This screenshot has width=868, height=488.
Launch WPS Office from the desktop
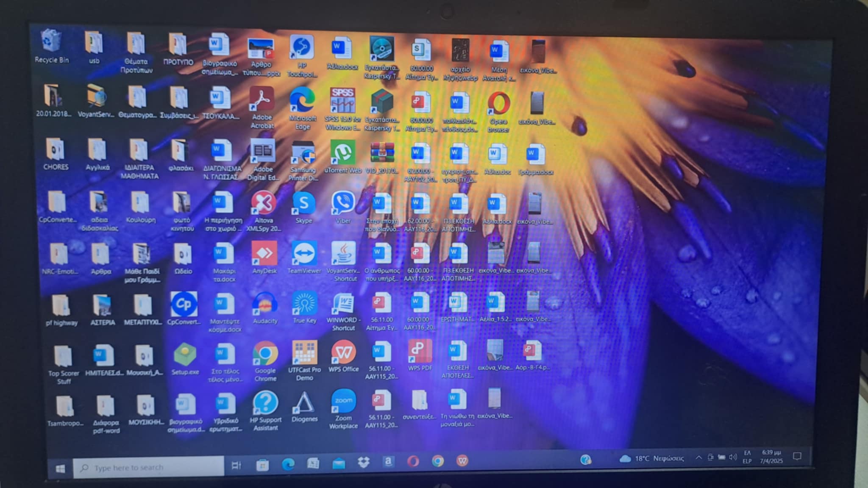[344, 357]
